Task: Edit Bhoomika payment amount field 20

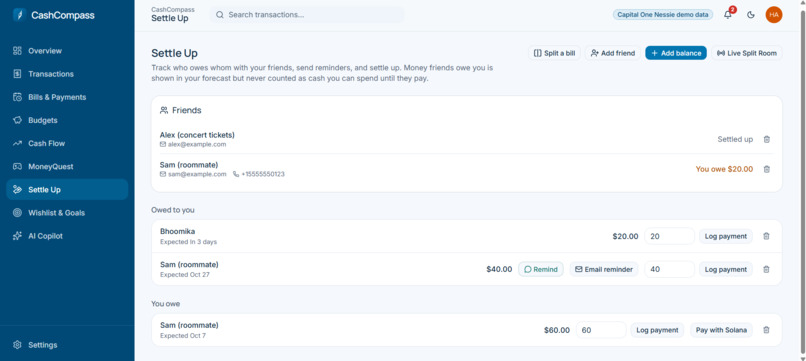Action: pos(670,237)
